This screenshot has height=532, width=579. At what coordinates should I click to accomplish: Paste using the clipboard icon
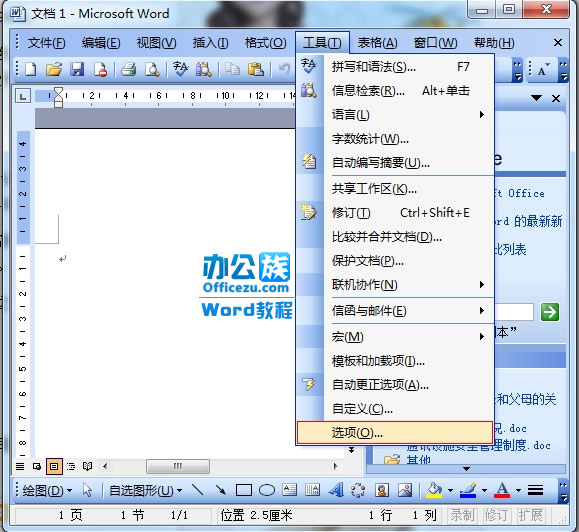[256, 69]
